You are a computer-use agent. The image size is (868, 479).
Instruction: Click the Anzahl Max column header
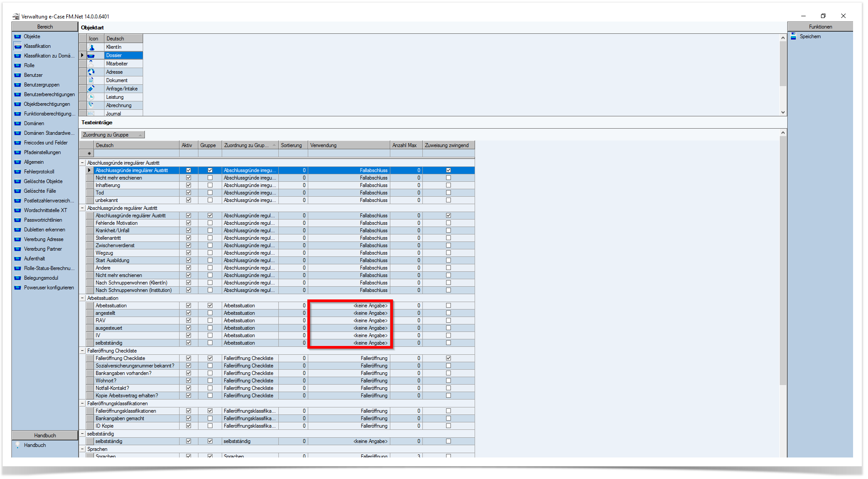click(x=406, y=145)
